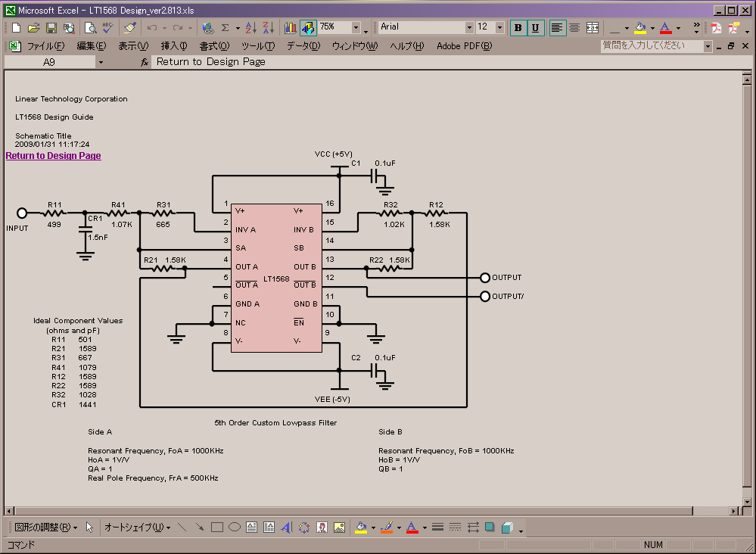Insert Clip Art from drawing toolbar
The image size is (756, 554).
coord(322,527)
